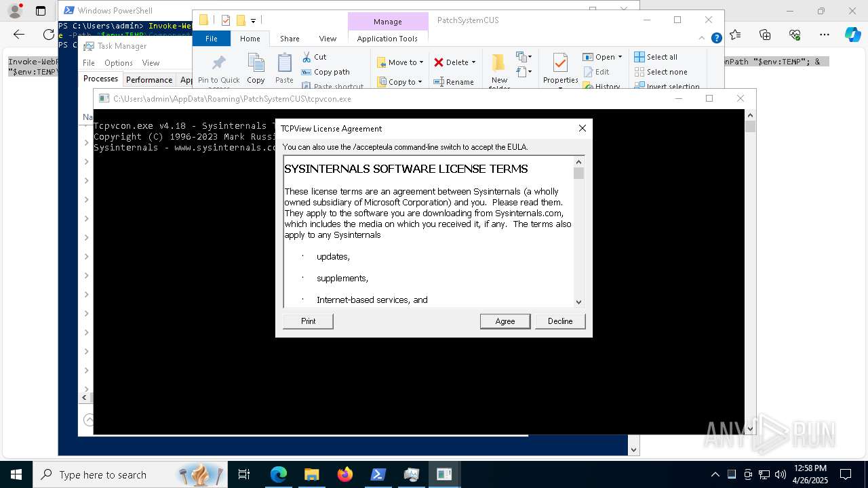Create a New folder from ribbon
Screen dimensions: 868x488
point(499,71)
